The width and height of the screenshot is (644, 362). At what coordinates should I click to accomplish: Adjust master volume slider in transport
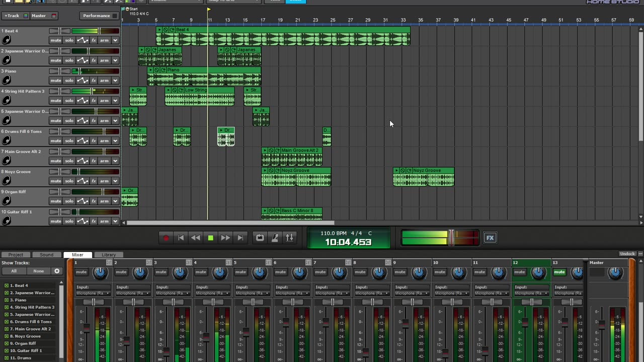tap(452, 238)
